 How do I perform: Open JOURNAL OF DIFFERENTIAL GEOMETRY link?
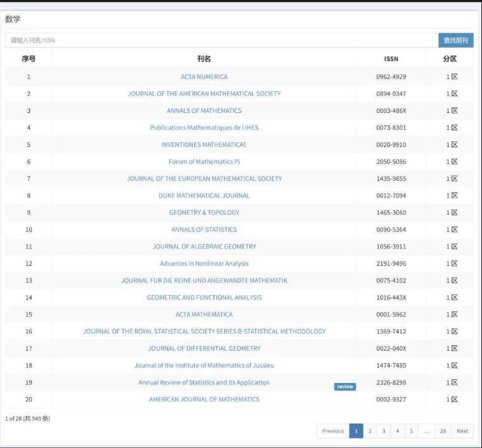(204, 349)
